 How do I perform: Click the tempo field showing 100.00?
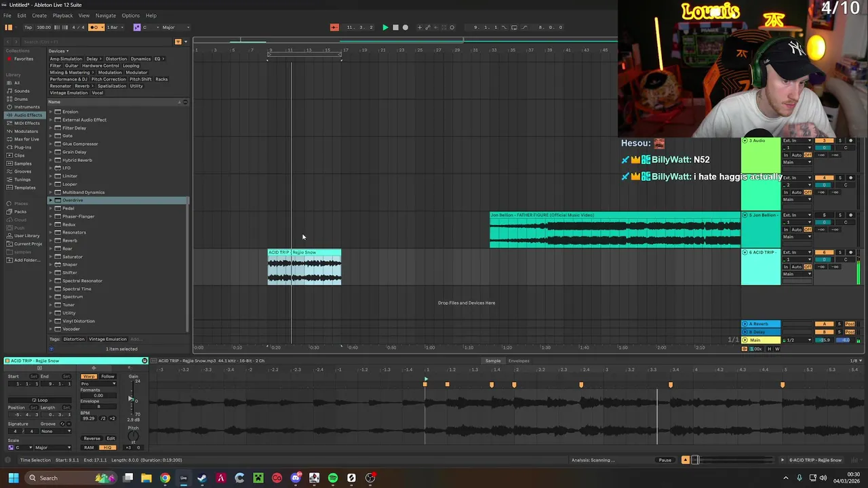point(43,27)
